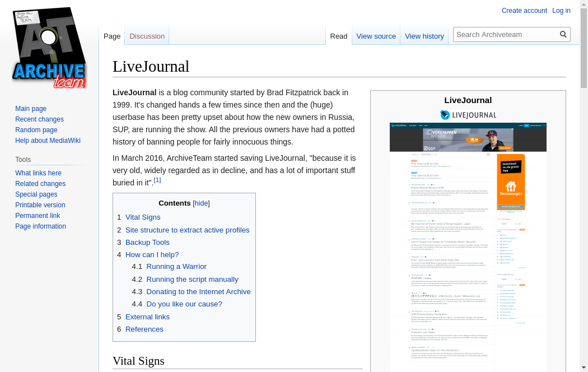Open What links here tool
Image resolution: width=588 pixels, height=372 pixels.
tap(38, 173)
